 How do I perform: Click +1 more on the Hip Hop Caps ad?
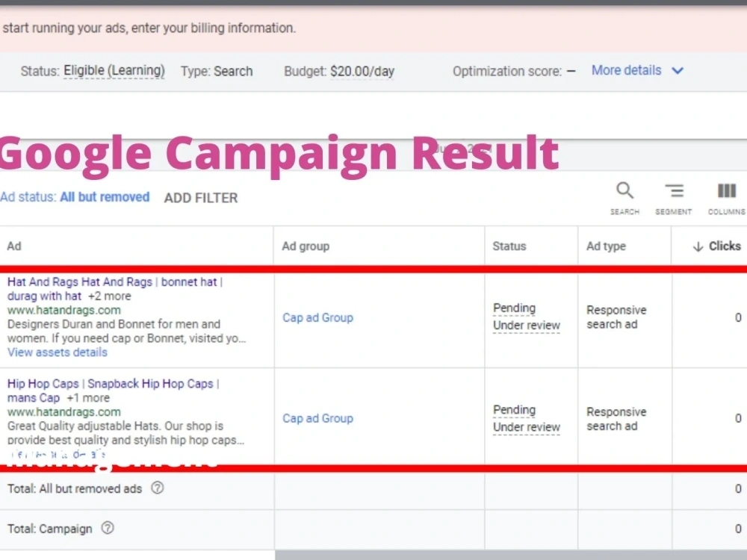pyautogui.click(x=87, y=398)
